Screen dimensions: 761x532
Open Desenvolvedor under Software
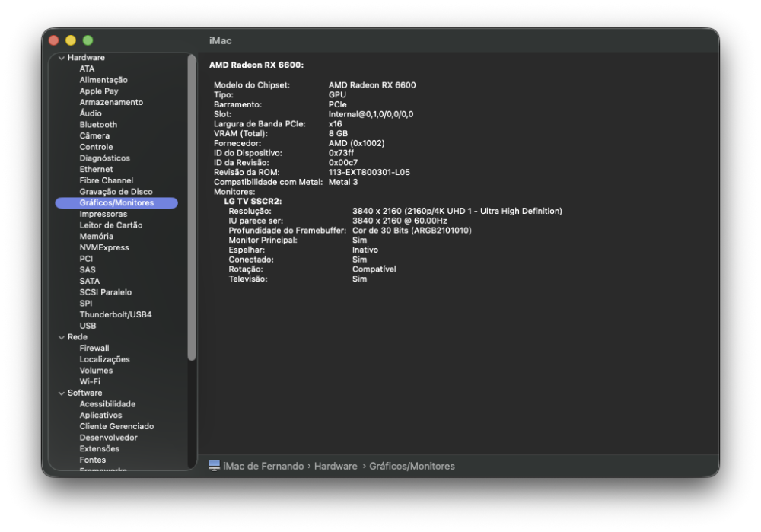point(109,438)
